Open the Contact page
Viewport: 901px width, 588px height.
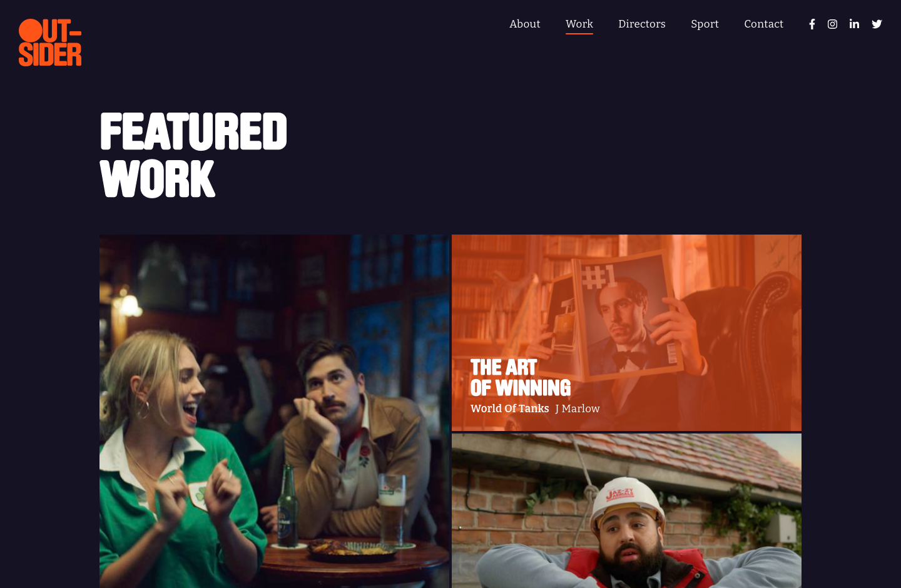[x=763, y=24]
